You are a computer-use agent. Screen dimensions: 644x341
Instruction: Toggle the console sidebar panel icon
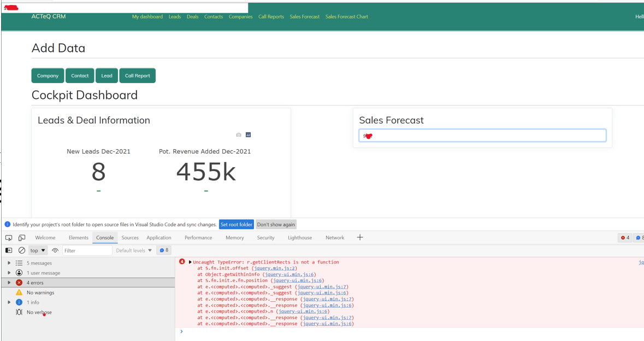9,250
